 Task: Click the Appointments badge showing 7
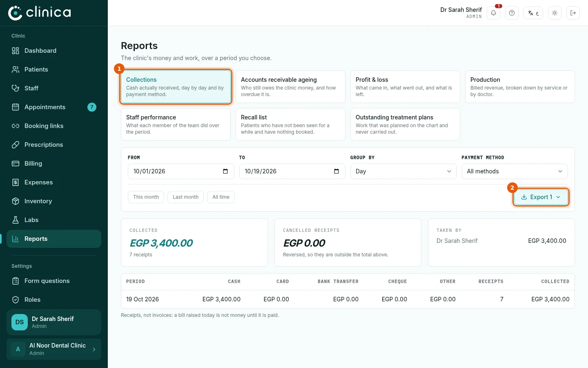[x=92, y=107]
